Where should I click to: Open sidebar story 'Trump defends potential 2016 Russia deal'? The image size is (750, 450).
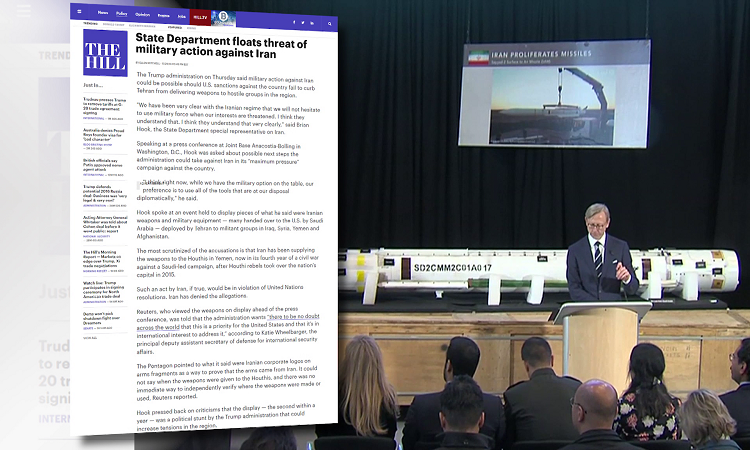(x=105, y=193)
